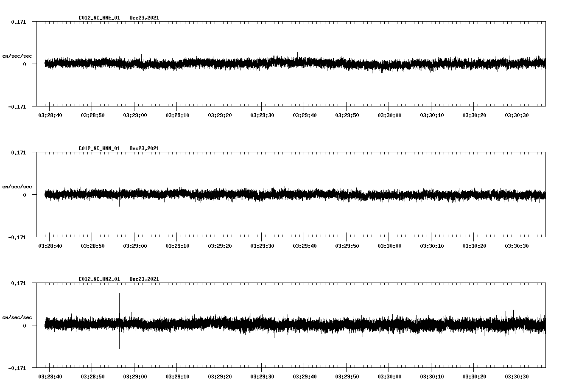The image size is (576, 392).
Task: Click cm/sec/sec unit label of HNN plot
Action: pyautogui.click(x=17, y=187)
